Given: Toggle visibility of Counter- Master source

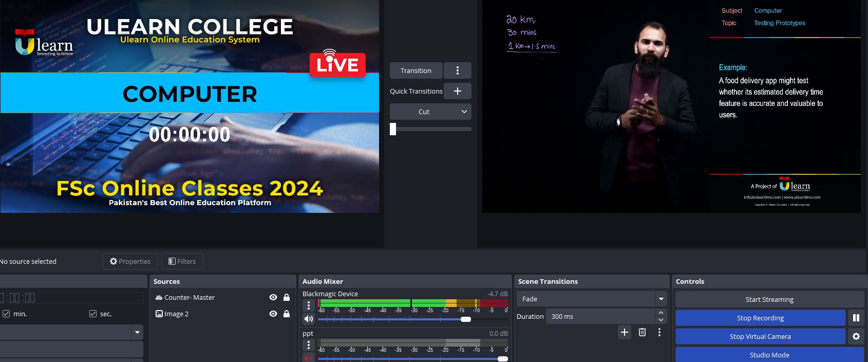Looking at the screenshot, I should pos(273,297).
